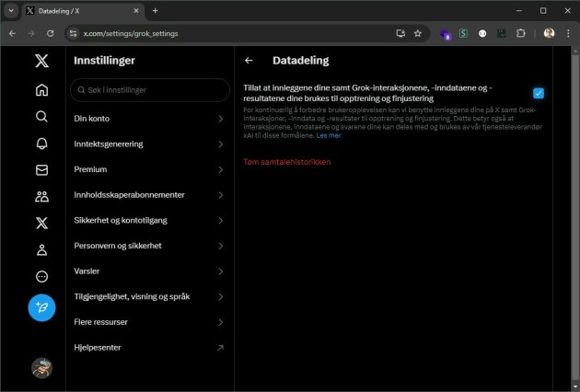Open account avatar at sidebar bottom
580x392 pixels.
pyautogui.click(x=41, y=368)
